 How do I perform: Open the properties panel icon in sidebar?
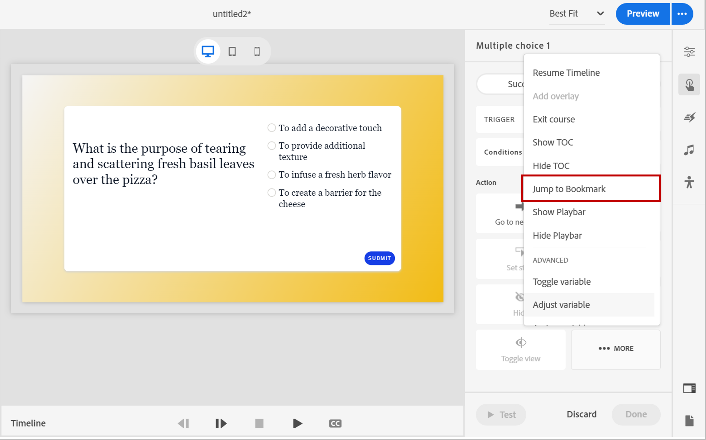689,52
